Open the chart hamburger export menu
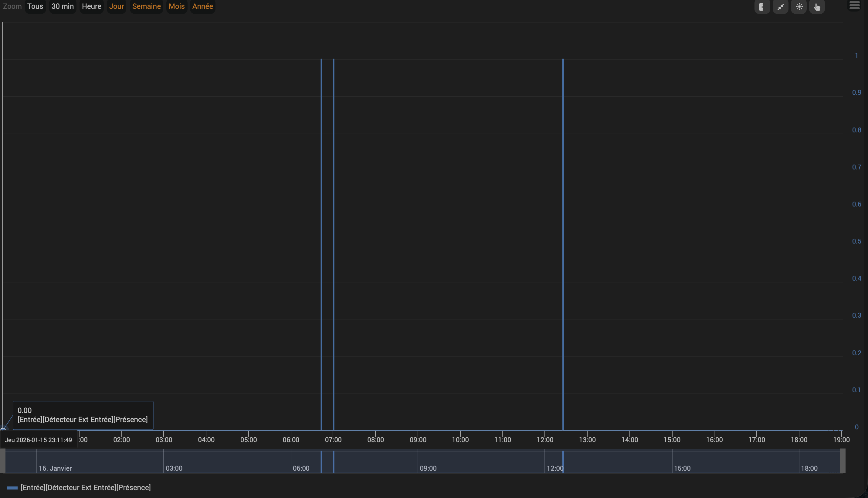The width and height of the screenshot is (868, 498). [x=854, y=6]
